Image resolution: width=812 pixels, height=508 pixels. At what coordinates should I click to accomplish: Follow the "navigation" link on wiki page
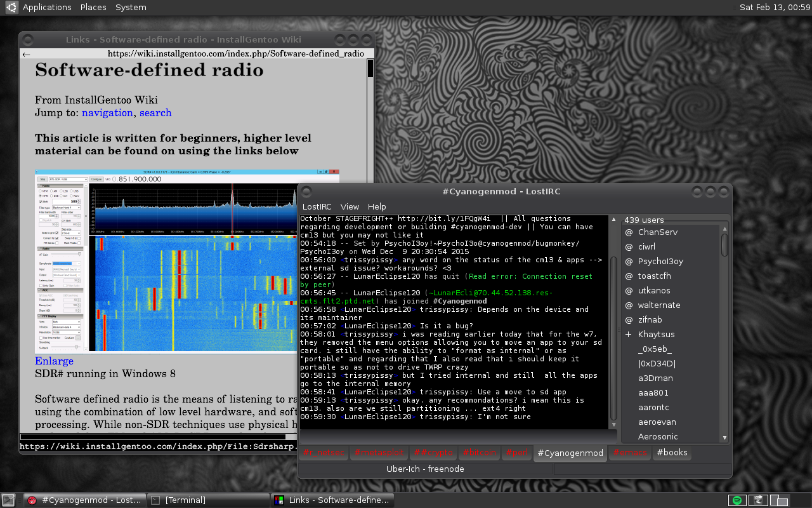(107, 112)
